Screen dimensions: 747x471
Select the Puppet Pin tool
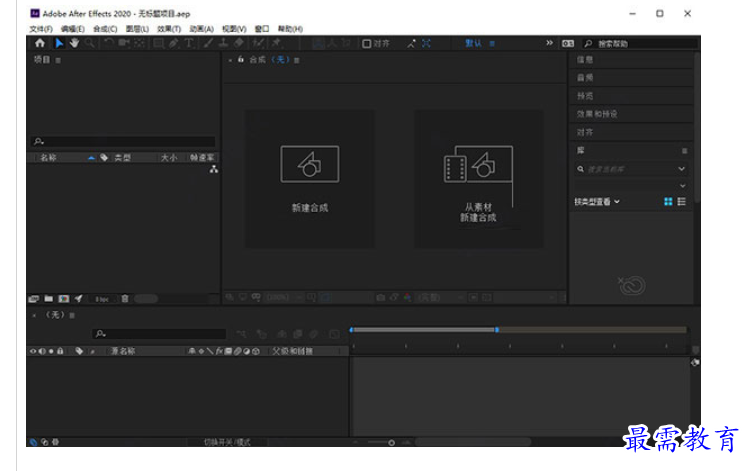coord(277,43)
